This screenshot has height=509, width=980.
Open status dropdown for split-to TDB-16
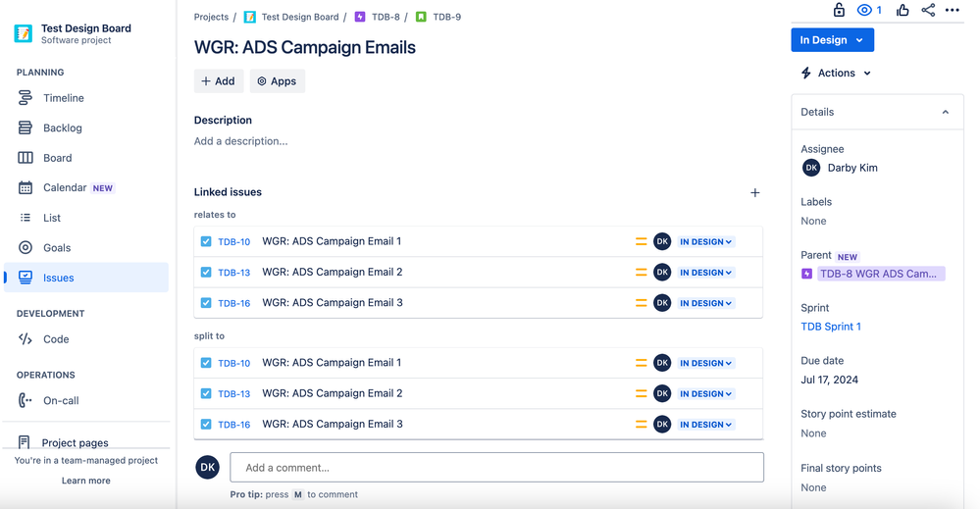[706, 425]
